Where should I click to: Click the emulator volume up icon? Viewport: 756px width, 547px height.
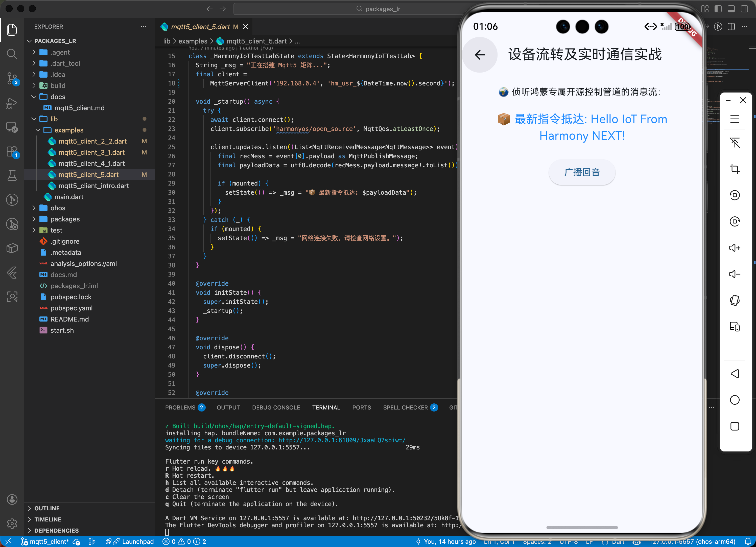tap(734, 248)
